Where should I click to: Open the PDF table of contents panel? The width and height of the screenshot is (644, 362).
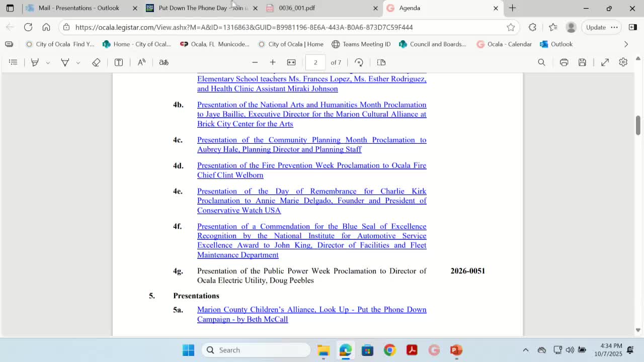coord(14,62)
